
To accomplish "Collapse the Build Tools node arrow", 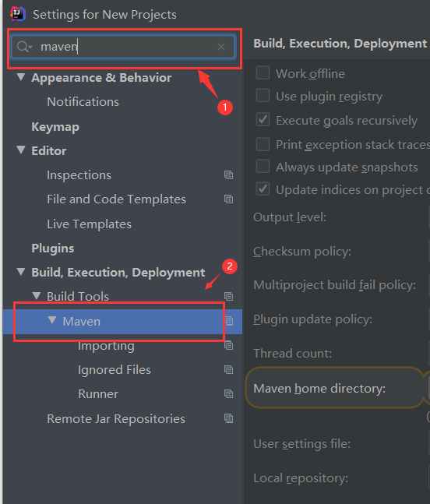I will pyautogui.click(x=37, y=296).
